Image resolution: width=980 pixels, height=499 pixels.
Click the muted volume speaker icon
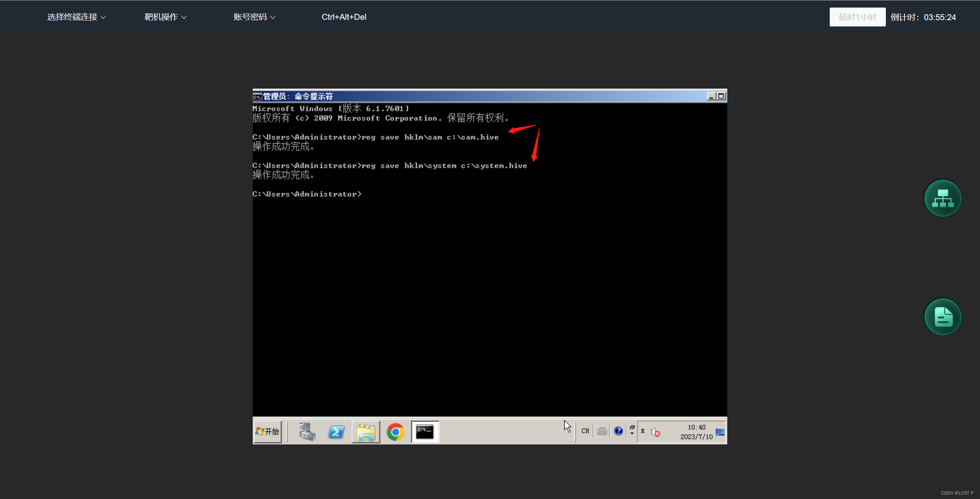[x=655, y=432]
